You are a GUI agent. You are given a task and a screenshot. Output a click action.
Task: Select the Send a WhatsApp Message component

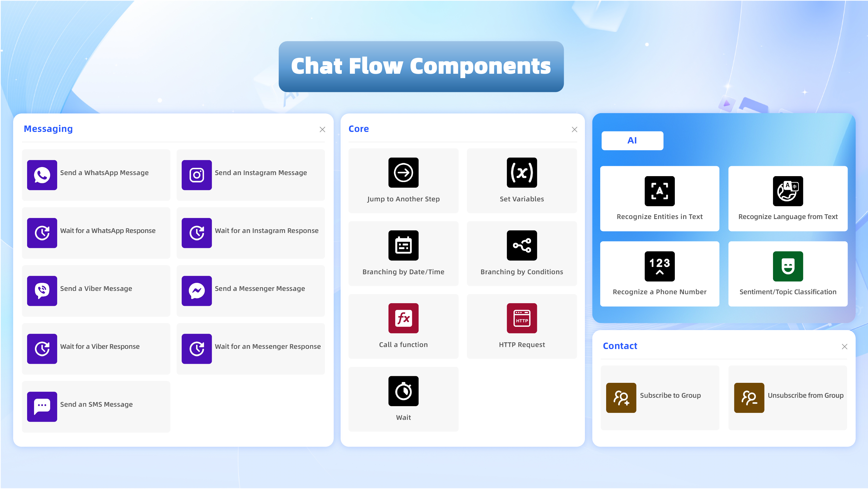coord(96,175)
